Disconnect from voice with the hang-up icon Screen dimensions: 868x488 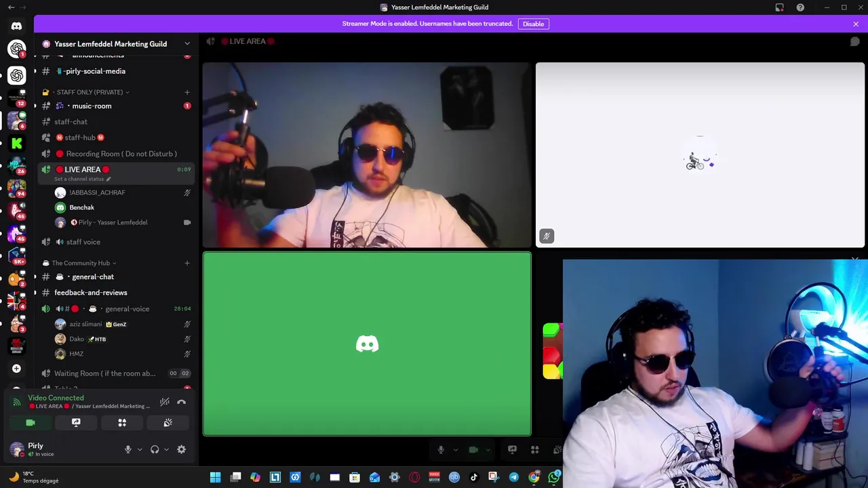coord(181,402)
